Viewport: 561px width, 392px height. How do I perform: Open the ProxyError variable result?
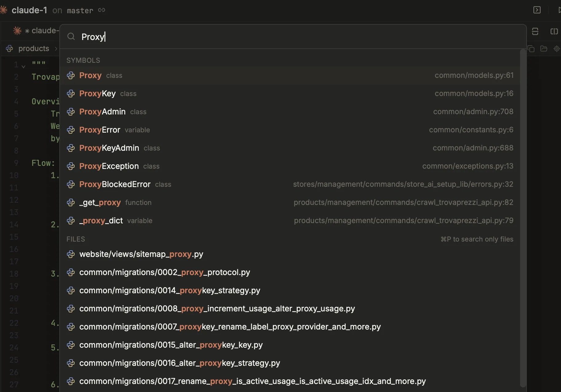290,130
